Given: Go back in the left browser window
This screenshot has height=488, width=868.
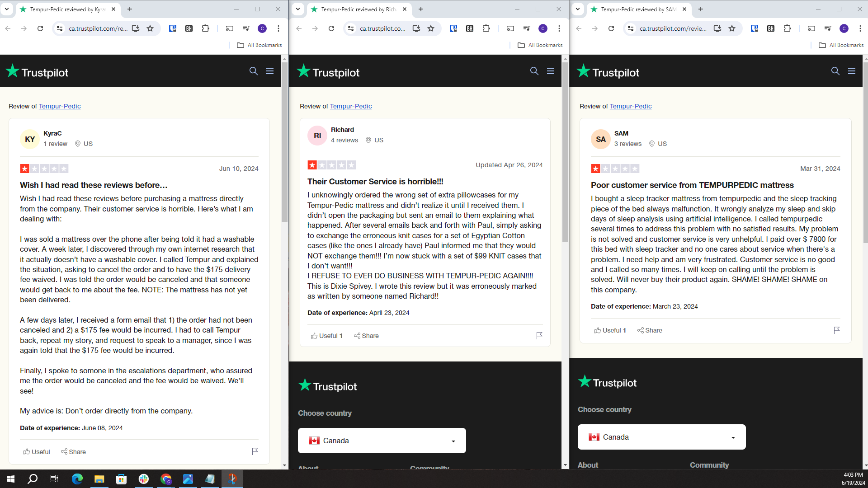Looking at the screenshot, I should click(8, 28).
